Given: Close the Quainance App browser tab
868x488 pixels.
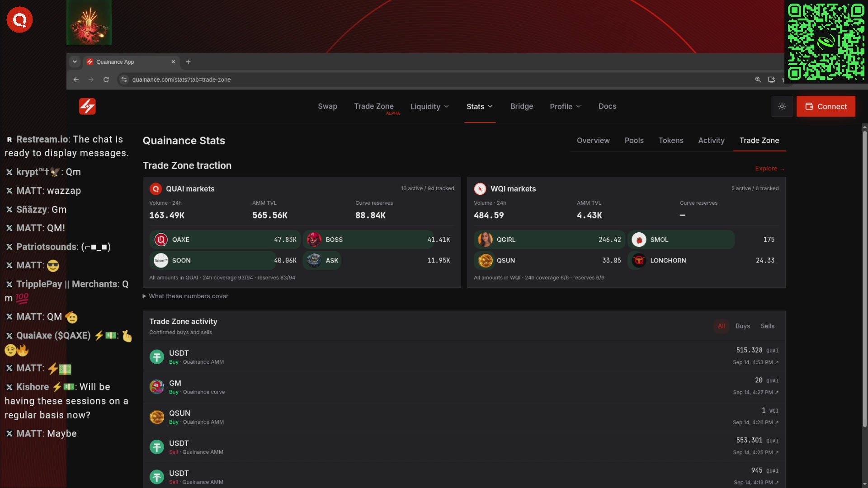Looking at the screenshot, I should point(173,62).
